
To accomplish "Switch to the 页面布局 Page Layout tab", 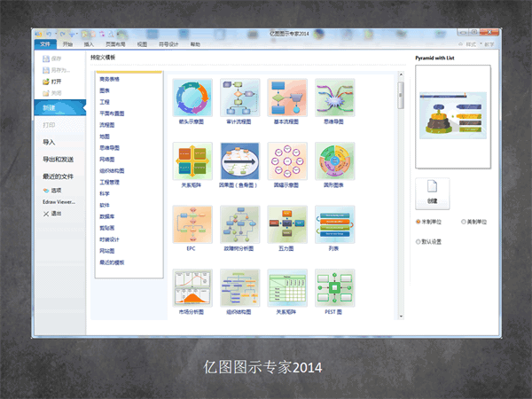I will click(x=115, y=44).
